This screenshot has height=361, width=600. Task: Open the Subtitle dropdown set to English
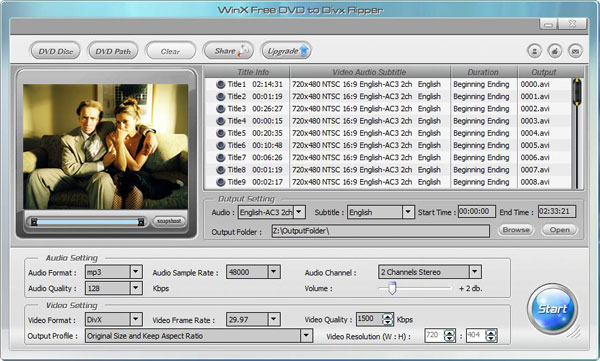coord(380,212)
